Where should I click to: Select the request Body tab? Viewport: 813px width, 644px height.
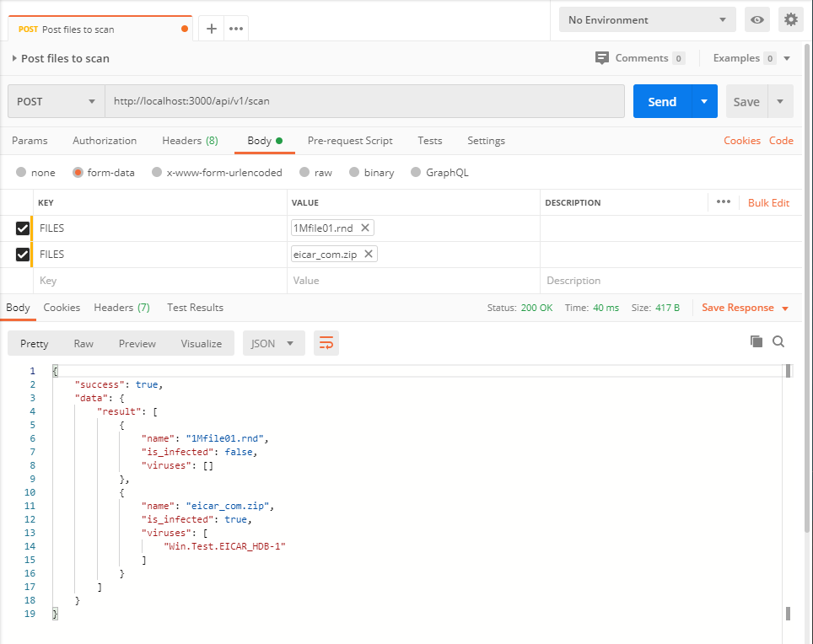pos(265,141)
